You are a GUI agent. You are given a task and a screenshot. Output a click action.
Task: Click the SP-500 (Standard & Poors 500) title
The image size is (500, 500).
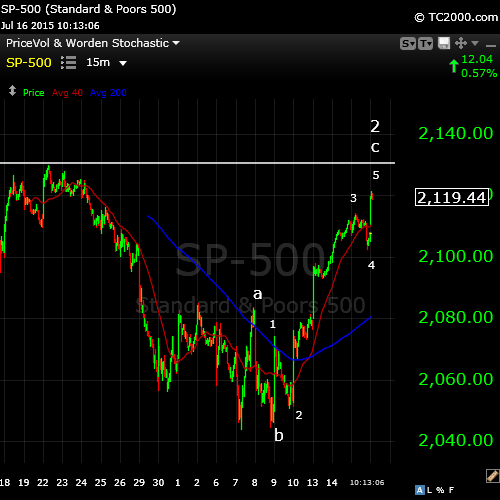[x=88, y=9]
